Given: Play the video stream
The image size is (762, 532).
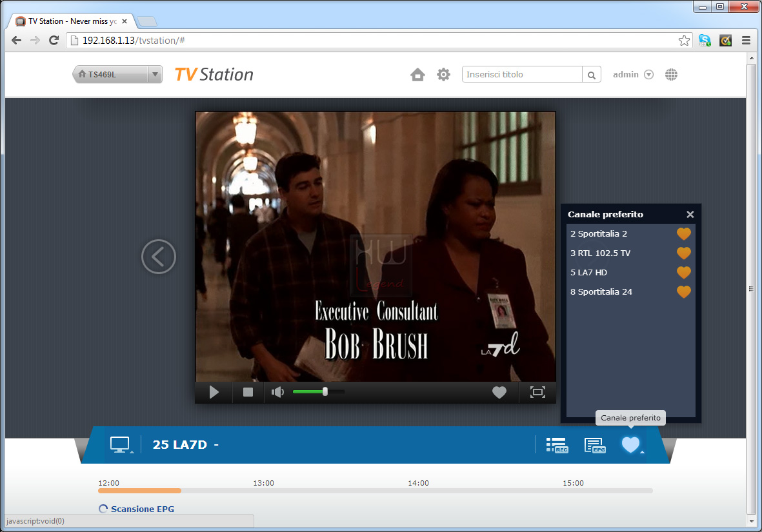Looking at the screenshot, I should [x=214, y=391].
